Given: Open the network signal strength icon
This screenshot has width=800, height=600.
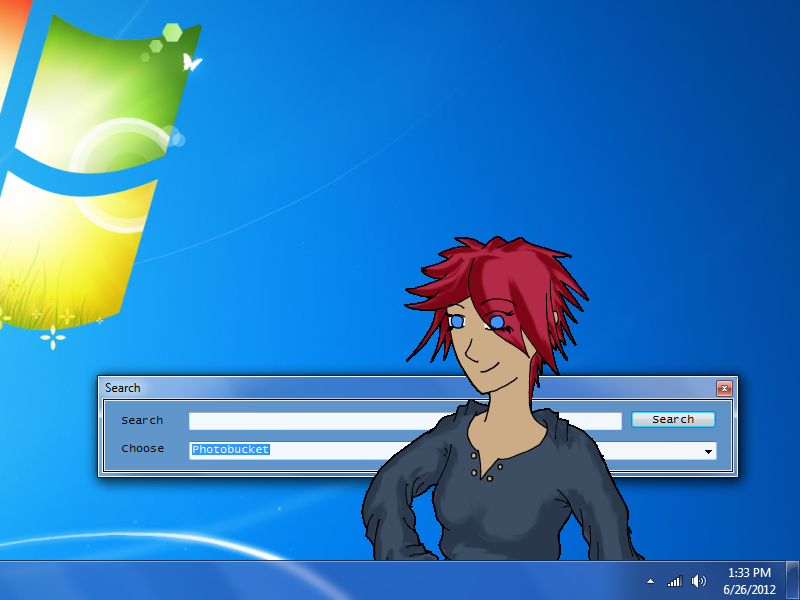Looking at the screenshot, I should tap(673, 580).
